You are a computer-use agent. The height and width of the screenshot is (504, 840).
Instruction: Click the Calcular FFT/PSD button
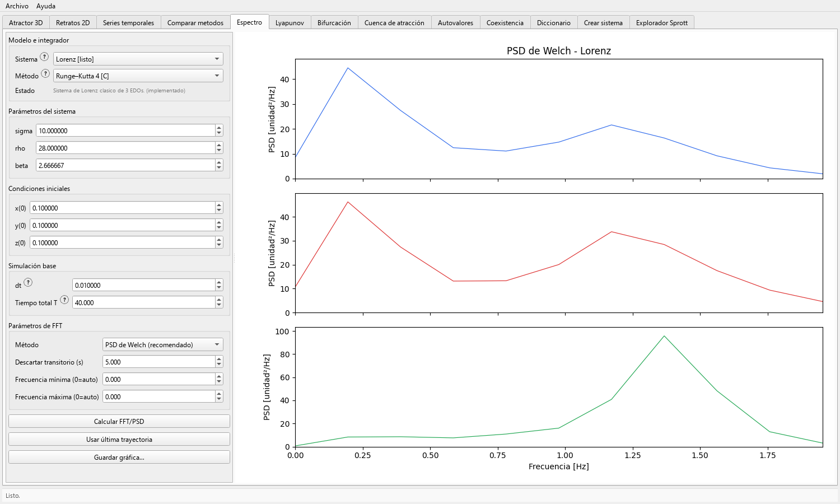click(x=119, y=421)
